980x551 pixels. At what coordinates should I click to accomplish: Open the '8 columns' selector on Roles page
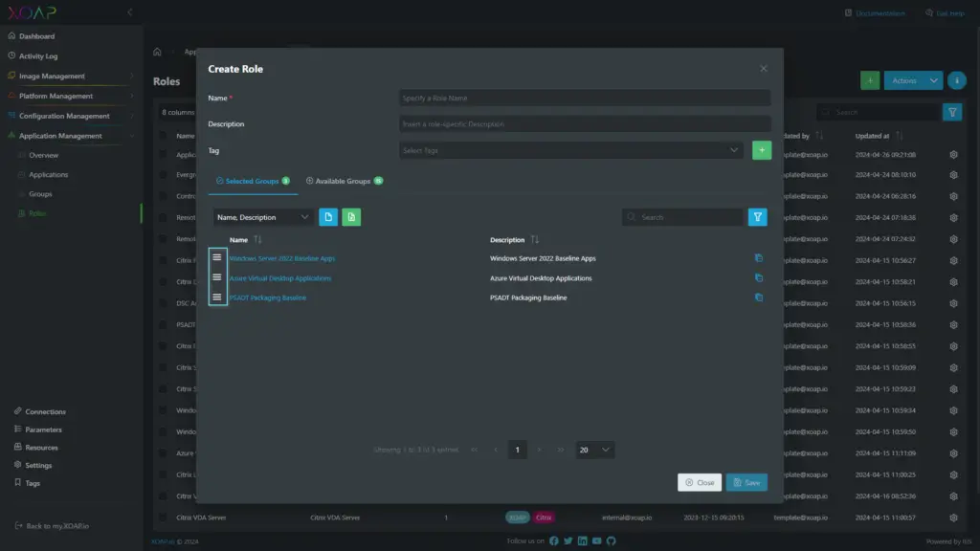(177, 113)
